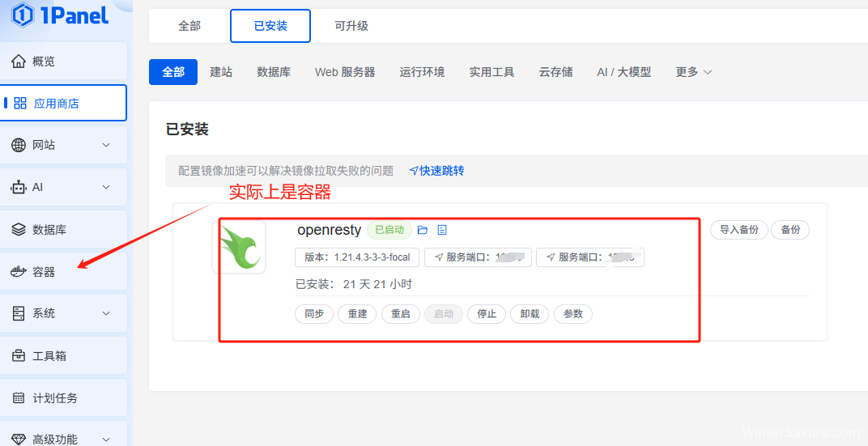Image resolution: width=868 pixels, height=446 pixels.
Task: Click the server icon beside 系统
Action: click(x=19, y=313)
